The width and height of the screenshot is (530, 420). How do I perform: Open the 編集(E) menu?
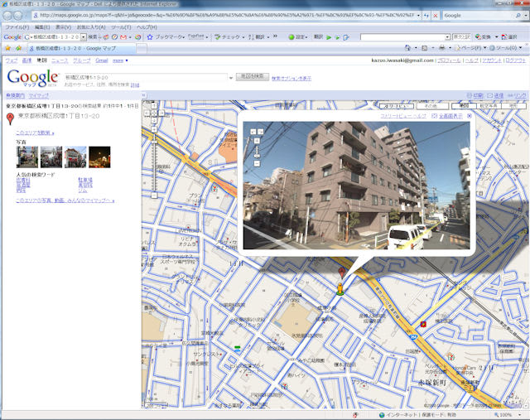(42, 27)
